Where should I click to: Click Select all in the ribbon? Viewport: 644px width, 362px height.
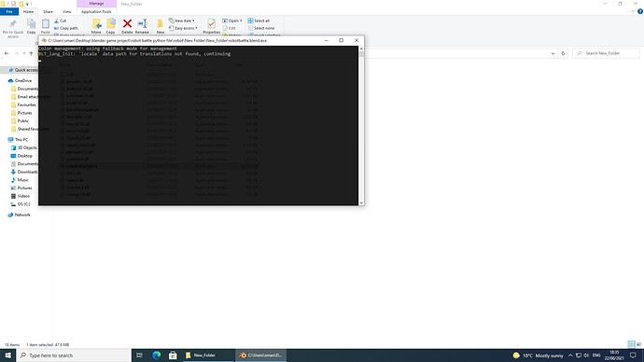[259, 21]
